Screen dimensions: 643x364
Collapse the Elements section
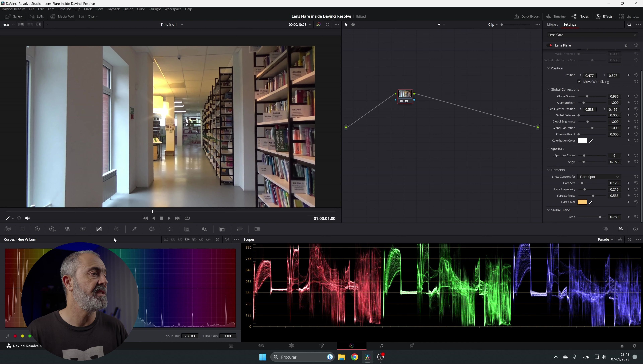[x=548, y=170]
